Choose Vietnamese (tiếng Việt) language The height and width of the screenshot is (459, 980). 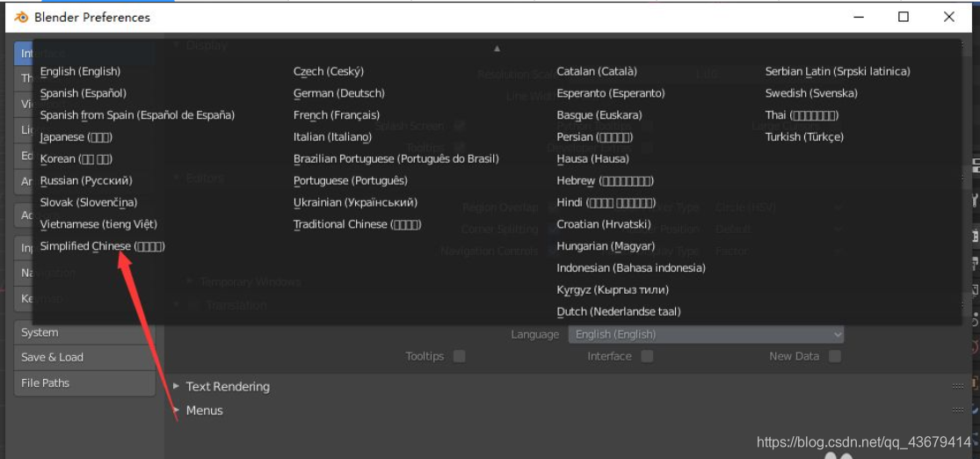(98, 224)
